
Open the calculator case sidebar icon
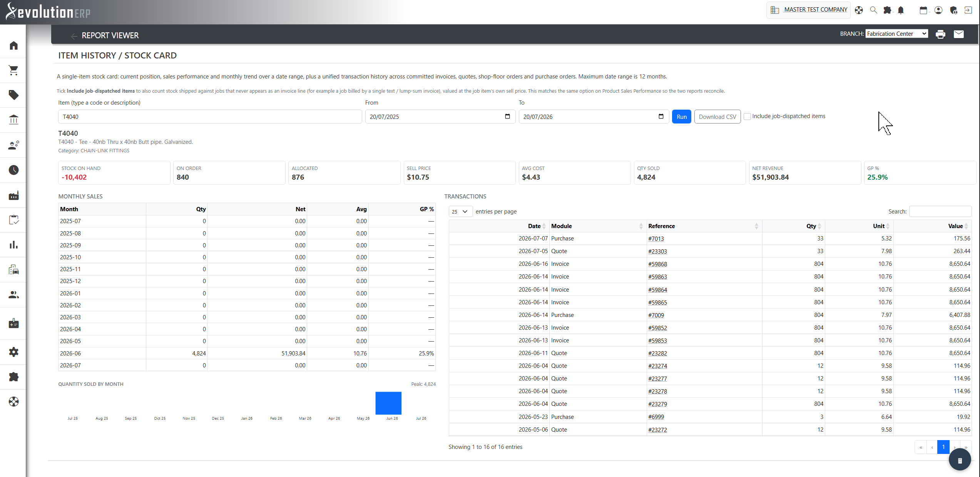[13, 323]
